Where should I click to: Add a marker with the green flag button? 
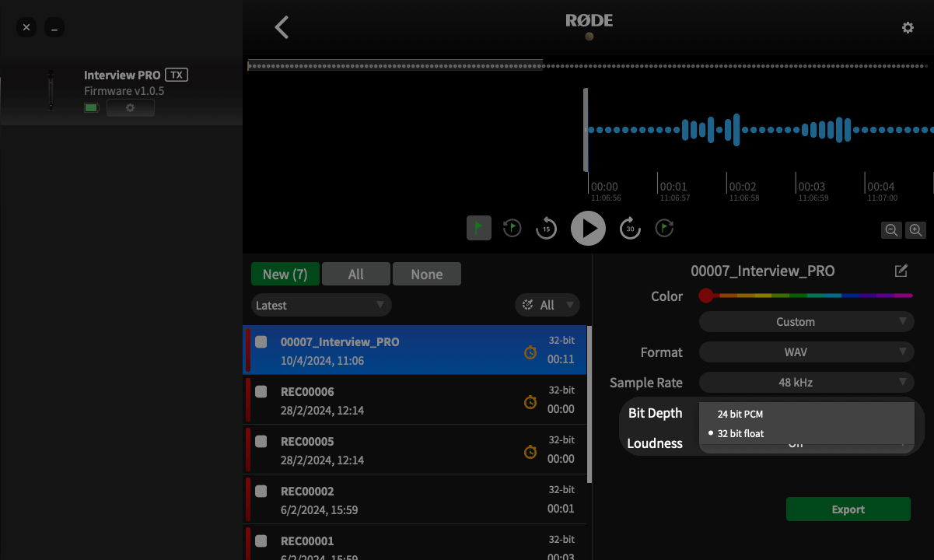(x=479, y=228)
